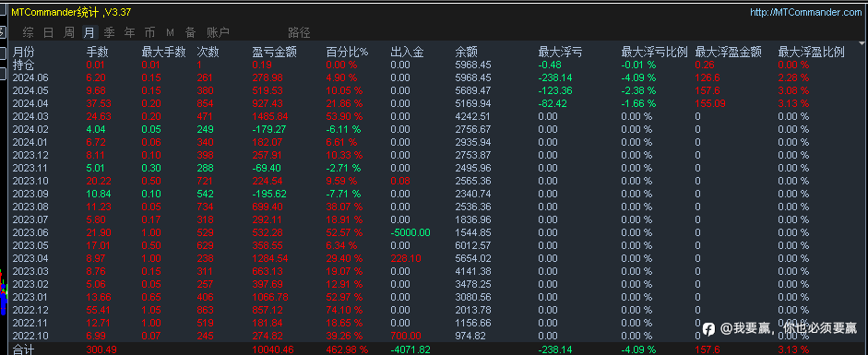868x355 pixels.
Task: Click the 最大浮亏比例 column header
Action: [x=654, y=52]
